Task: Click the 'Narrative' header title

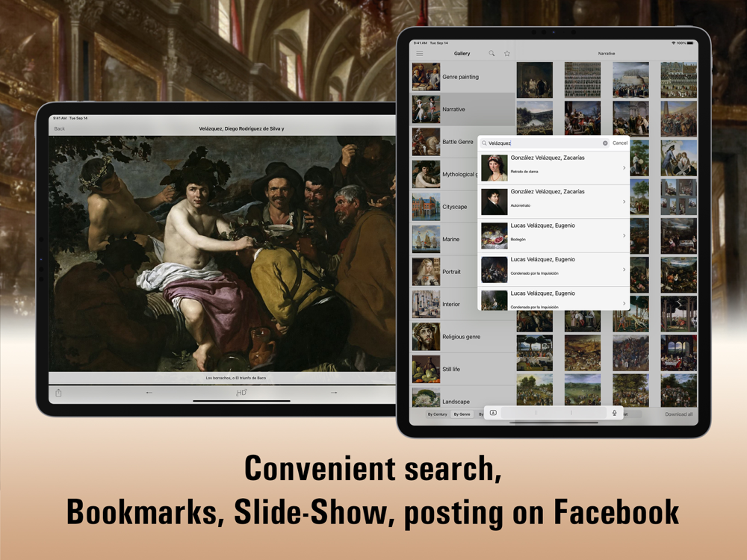Action: [x=607, y=53]
